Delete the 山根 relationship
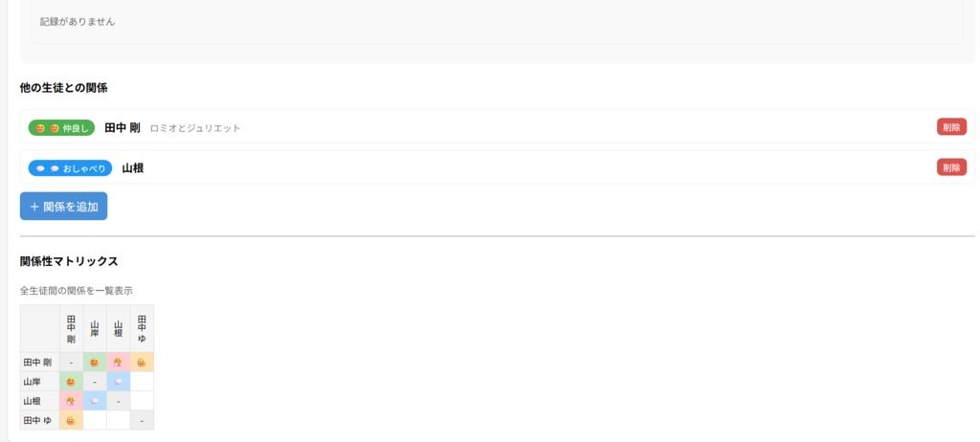The height and width of the screenshot is (442, 980). 950,168
